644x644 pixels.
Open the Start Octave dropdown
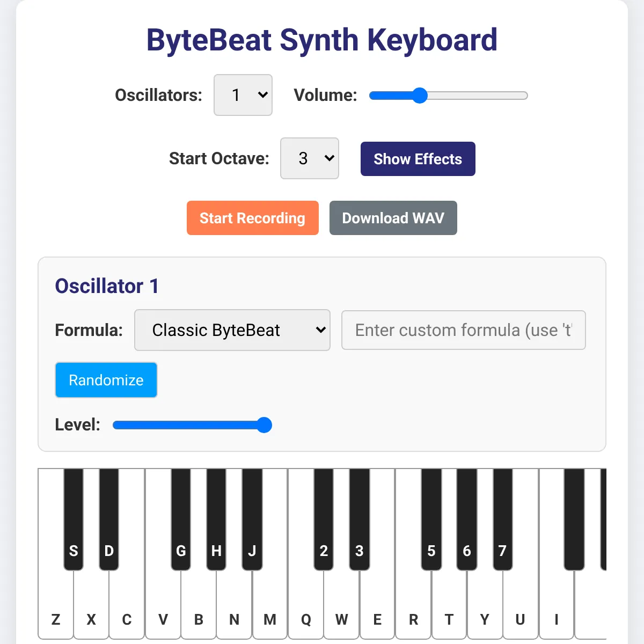tap(309, 158)
